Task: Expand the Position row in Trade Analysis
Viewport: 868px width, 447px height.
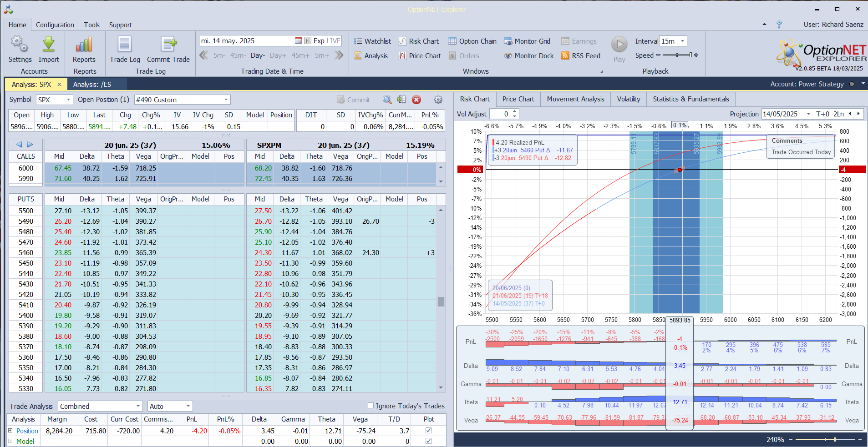Action: [10, 431]
